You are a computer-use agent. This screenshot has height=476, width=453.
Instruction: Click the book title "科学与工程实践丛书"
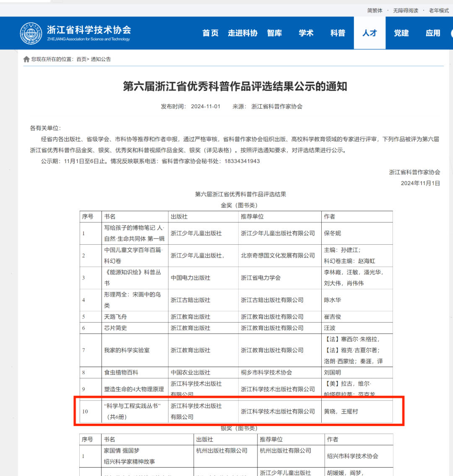pyautogui.click(x=133, y=411)
